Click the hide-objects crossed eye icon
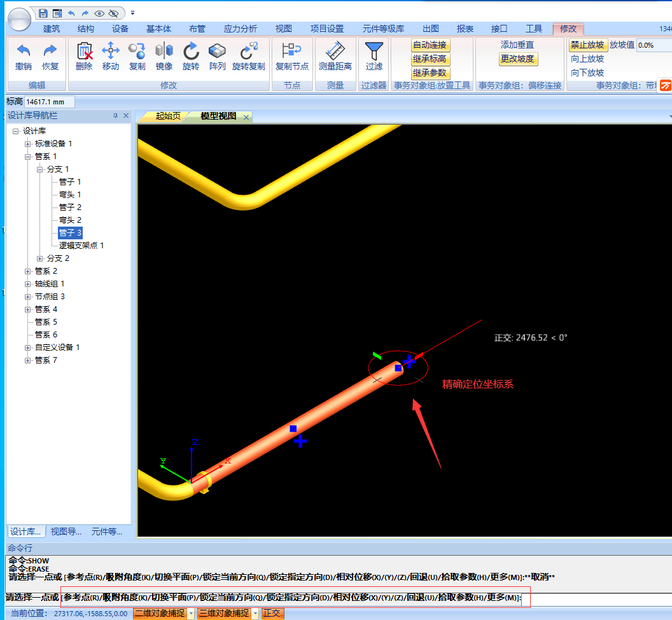This screenshot has height=620, width=672. (113, 13)
